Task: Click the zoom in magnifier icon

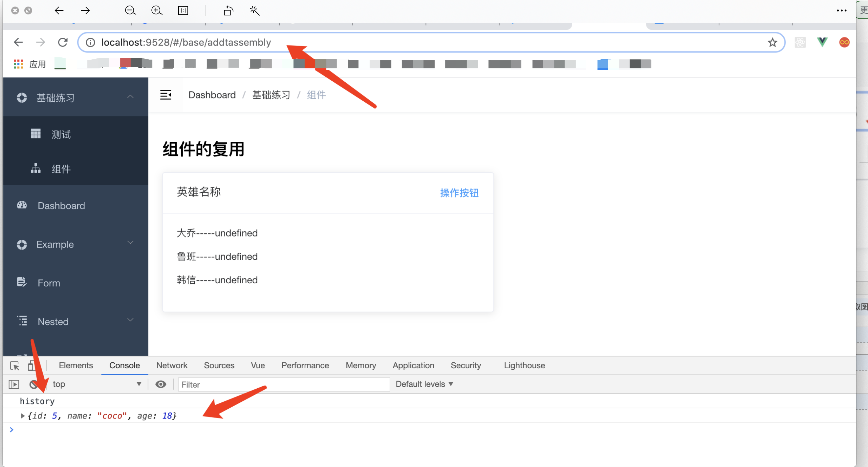Action: 157,10
